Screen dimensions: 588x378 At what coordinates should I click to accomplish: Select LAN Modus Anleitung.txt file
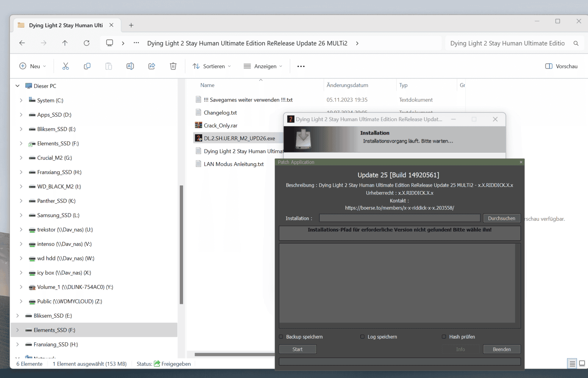234,164
